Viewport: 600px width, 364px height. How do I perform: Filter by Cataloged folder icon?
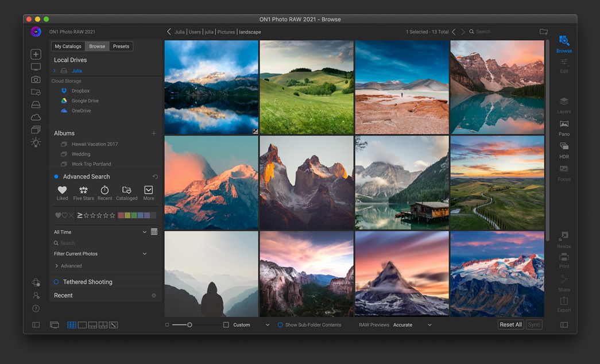click(127, 190)
